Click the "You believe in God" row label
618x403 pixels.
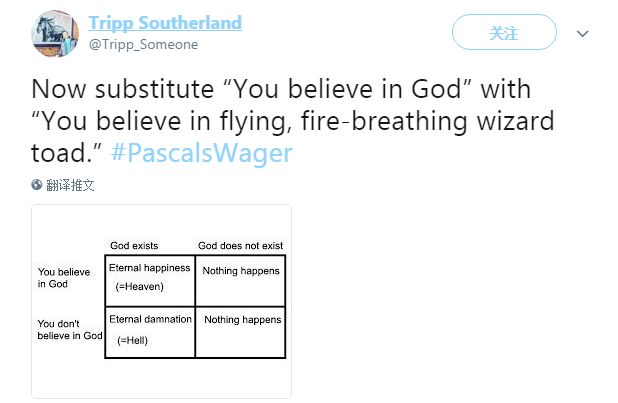tap(64, 278)
